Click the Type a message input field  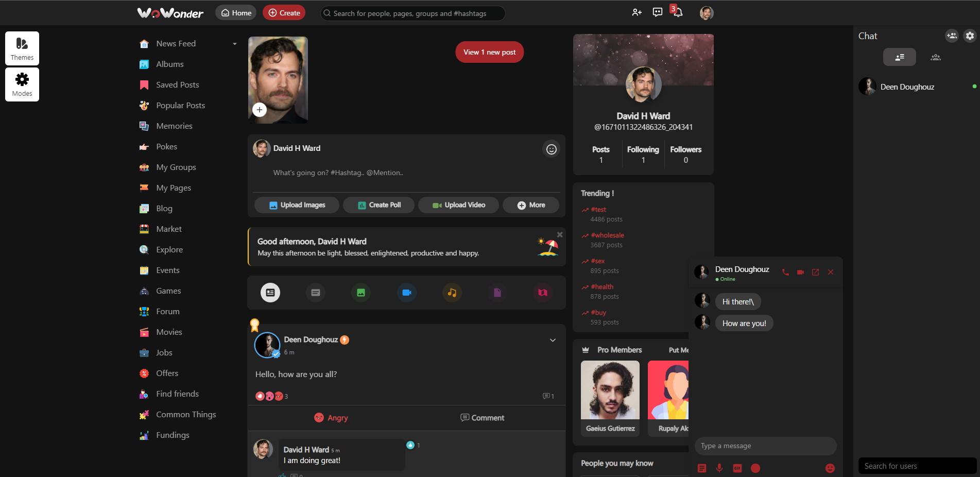765,446
